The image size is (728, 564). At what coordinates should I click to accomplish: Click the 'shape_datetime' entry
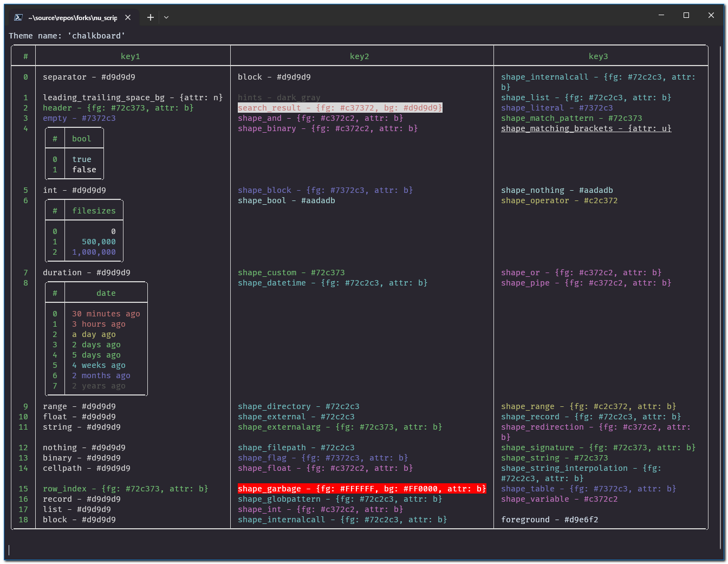333,283
